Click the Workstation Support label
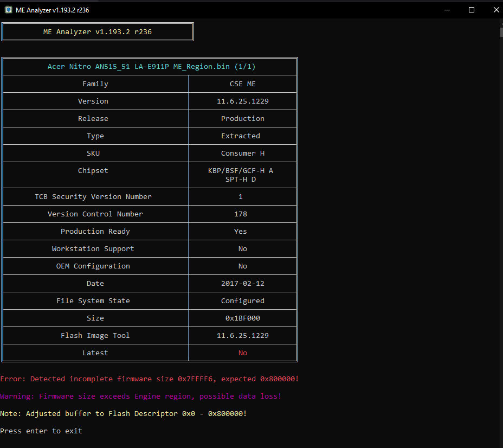Screen dimensions: 503x448 [93, 248]
